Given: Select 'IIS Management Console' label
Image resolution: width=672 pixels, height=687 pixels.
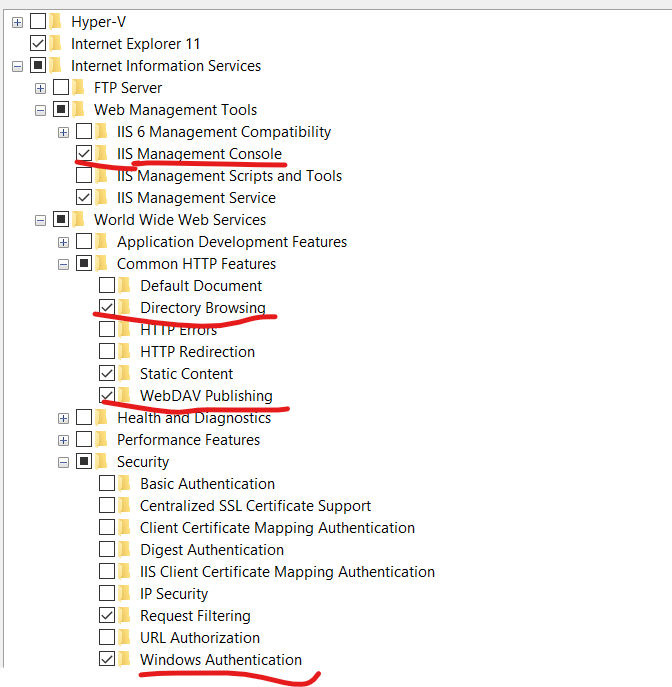Looking at the screenshot, I should tap(199, 154).
